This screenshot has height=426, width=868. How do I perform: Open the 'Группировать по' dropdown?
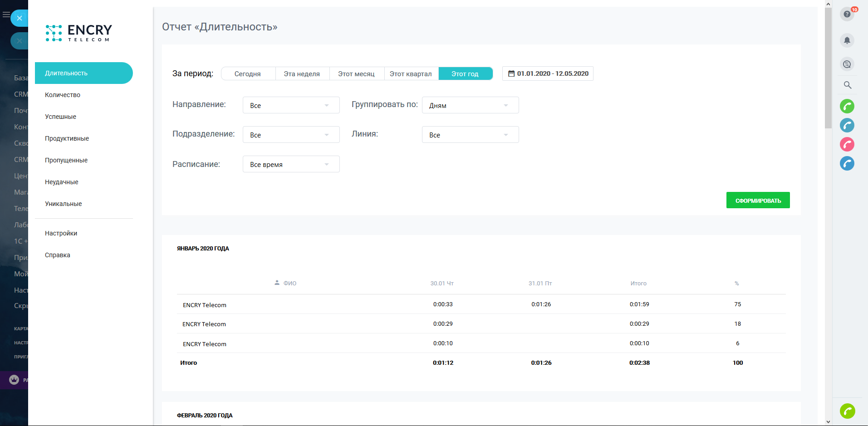(470, 105)
